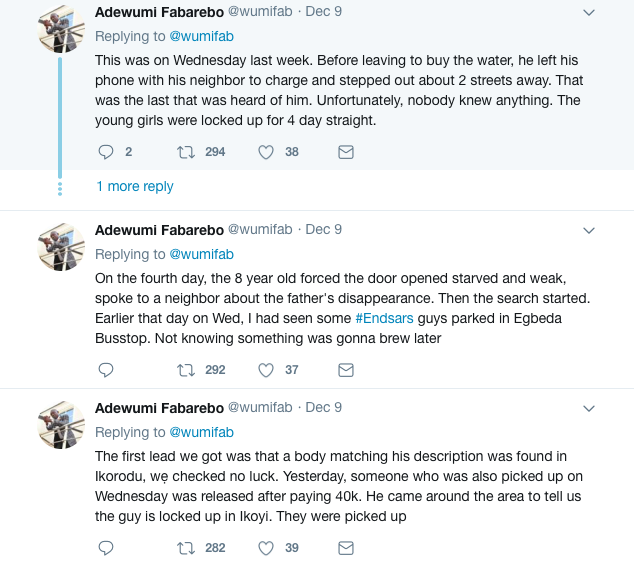Expand options chevron on the second tweet

tap(589, 230)
